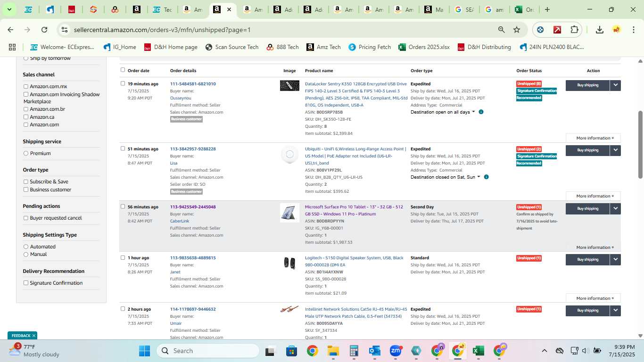Screen dimensions: 644x362
Task: Check the Amazon.com.br sales channel
Action: 26,109
